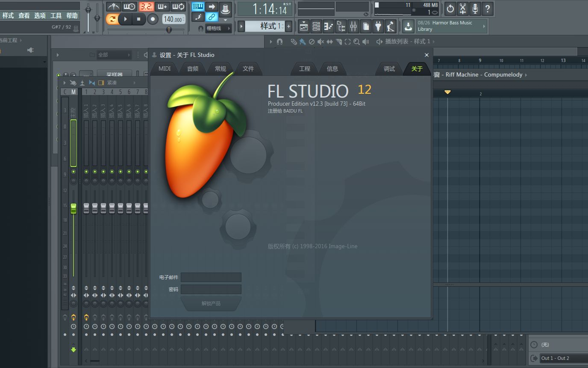Toggle step editing footprint button
This screenshot has height=368, width=588.
click(x=198, y=17)
